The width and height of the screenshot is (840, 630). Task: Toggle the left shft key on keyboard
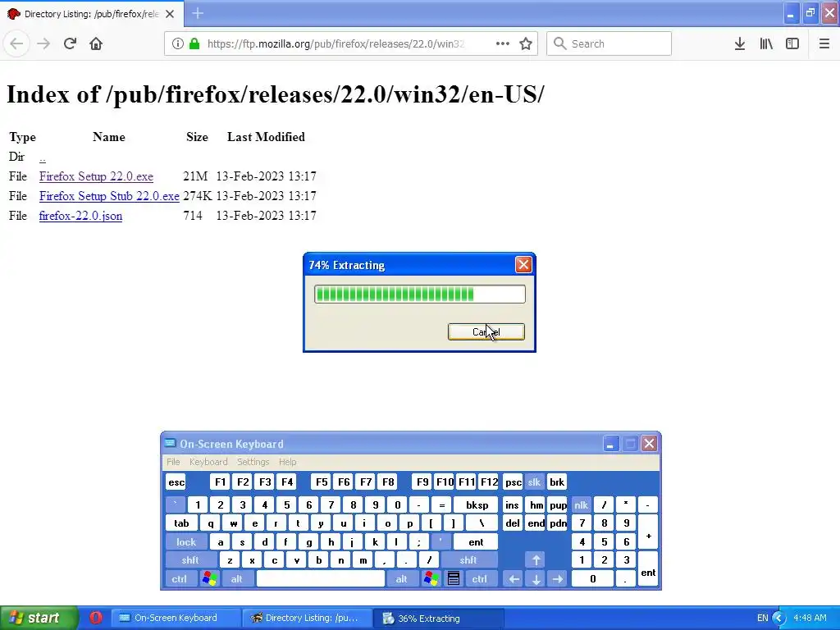click(x=190, y=560)
